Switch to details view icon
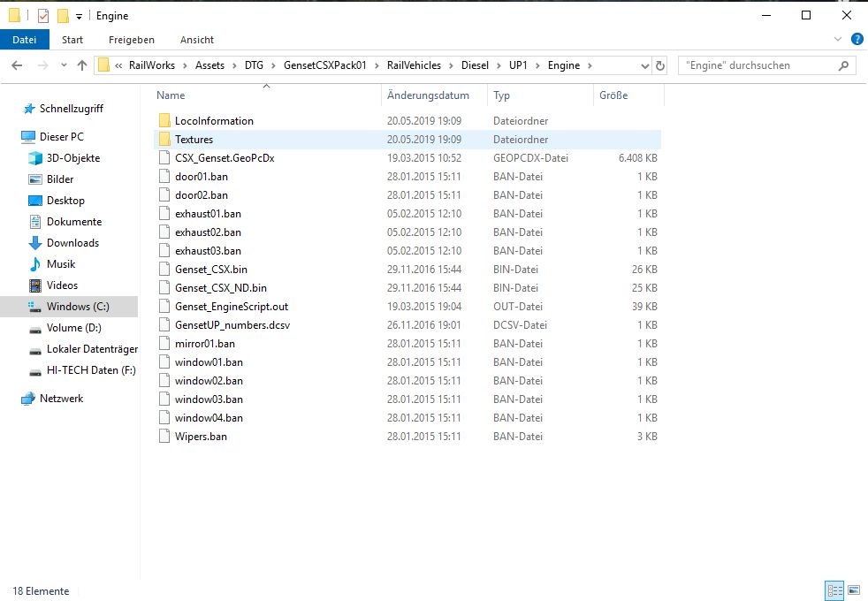 (834, 590)
